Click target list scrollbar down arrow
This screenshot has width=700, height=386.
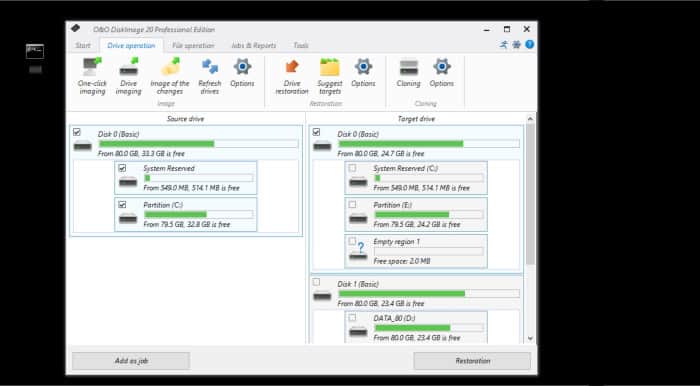[x=530, y=338]
